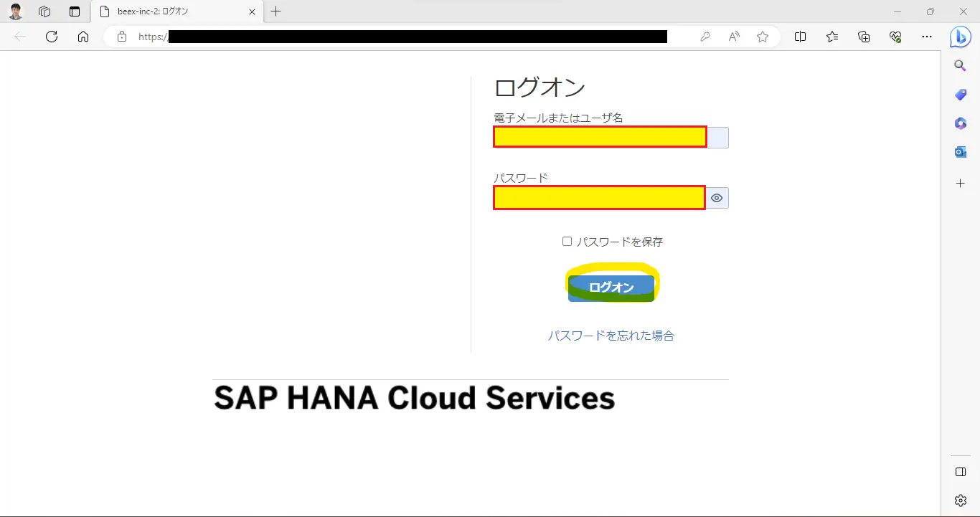Open the パスワードを忘れた場合 link

[x=611, y=336]
